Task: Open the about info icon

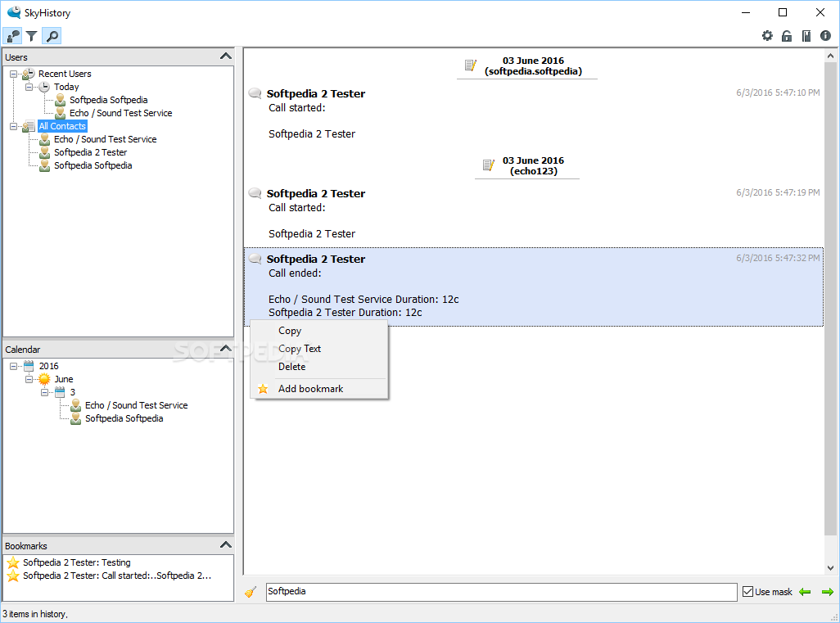Action: click(x=825, y=36)
